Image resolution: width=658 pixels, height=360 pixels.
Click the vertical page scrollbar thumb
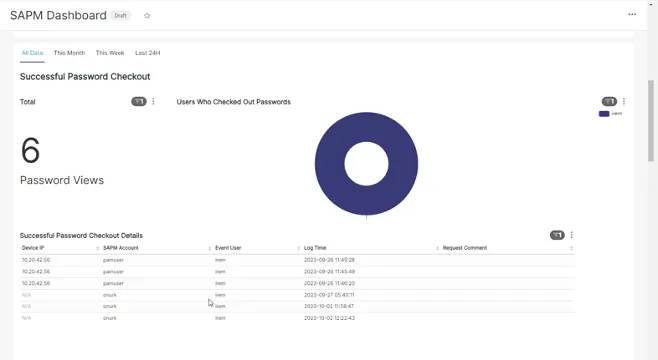tap(651, 121)
